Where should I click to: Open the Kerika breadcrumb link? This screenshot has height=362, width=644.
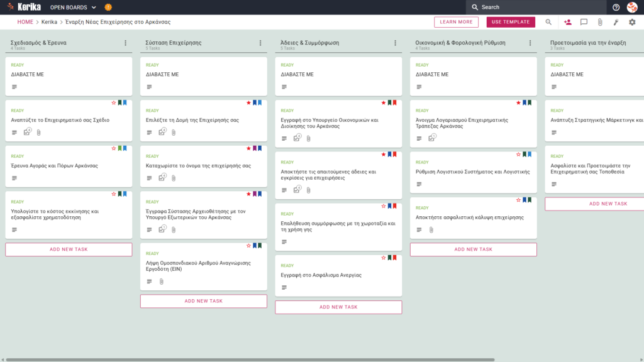(x=49, y=22)
